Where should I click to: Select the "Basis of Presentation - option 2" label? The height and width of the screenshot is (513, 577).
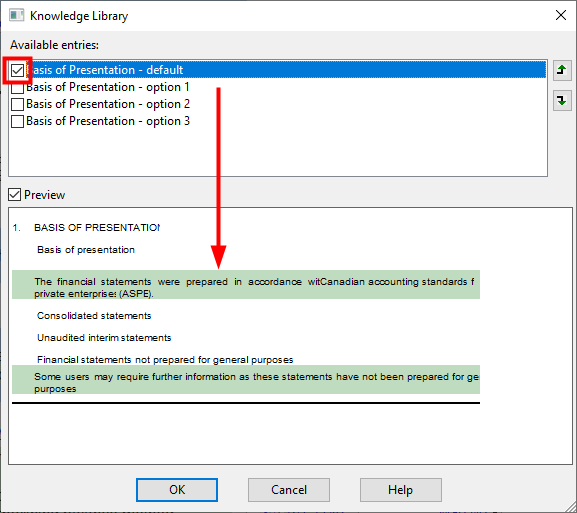[108, 104]
